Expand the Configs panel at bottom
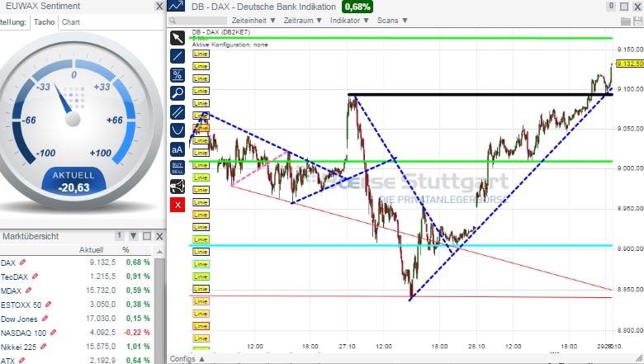 (187, 359)
